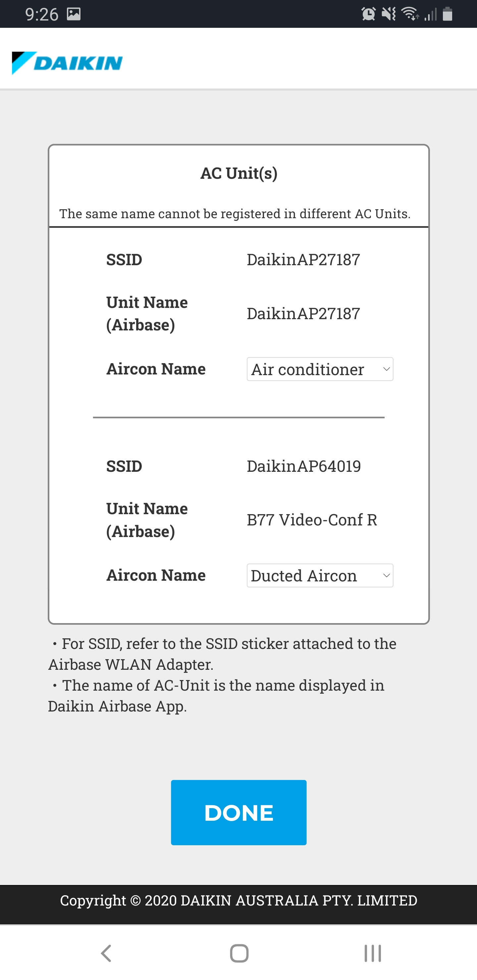Open the Air conditioner Aircon Name dropdown
477x980 pixels.
[x=320, y=369]
